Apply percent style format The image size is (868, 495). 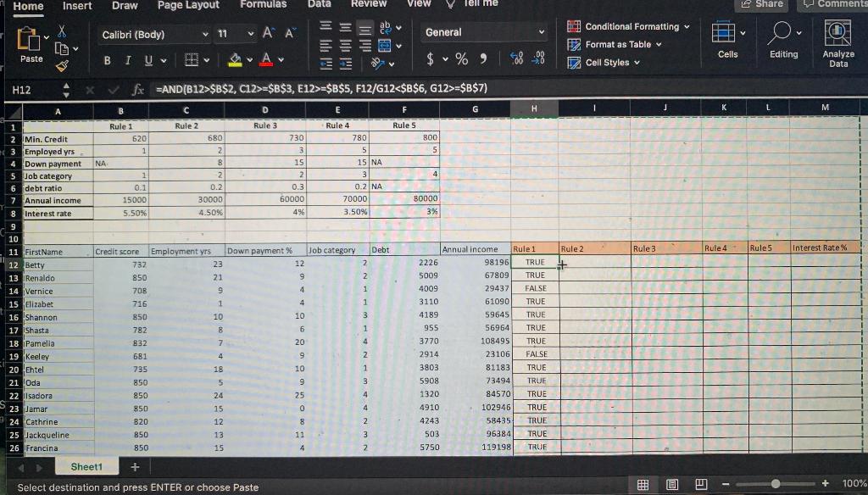point(462,58)
